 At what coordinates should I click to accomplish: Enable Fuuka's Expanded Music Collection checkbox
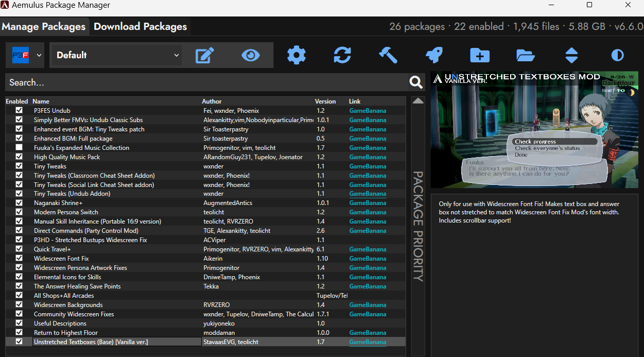[x=19, y=148]
